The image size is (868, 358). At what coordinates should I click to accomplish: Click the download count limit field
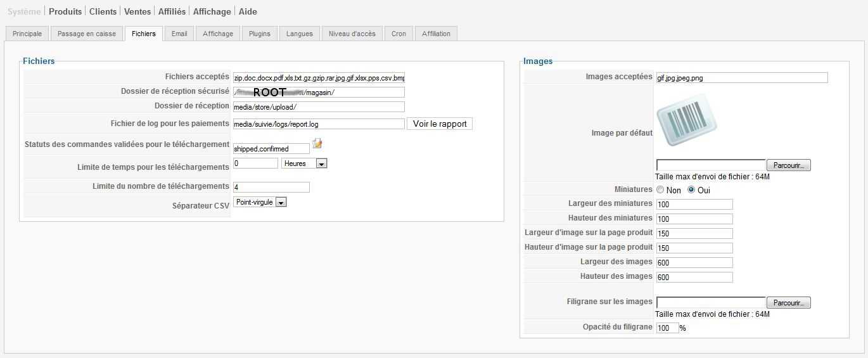[x=271, y=188]
